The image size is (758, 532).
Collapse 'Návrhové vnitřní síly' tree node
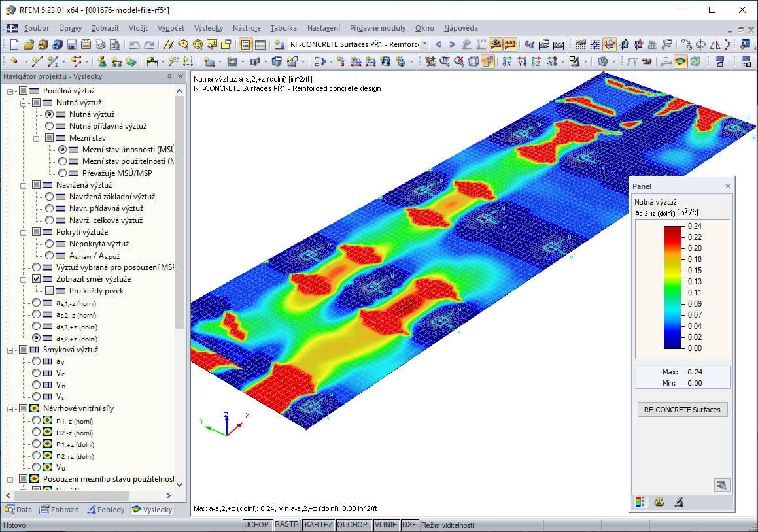tap(10, 408)
